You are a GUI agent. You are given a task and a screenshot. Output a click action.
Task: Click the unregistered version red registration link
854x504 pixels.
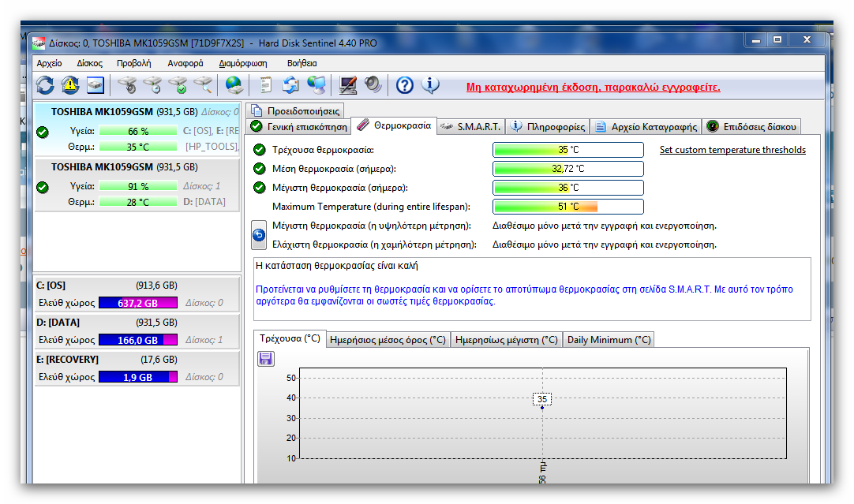tap(593, 87)
